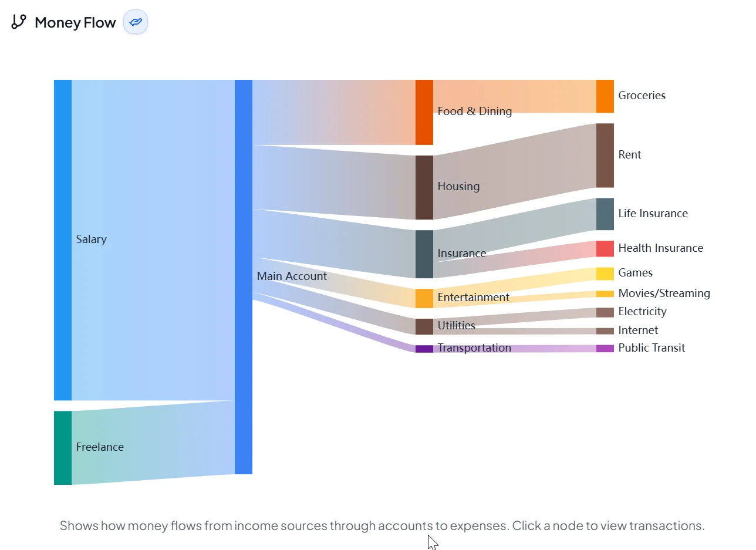Viewport: 756px width, 550px height.
Task: Select the Public Transit node
Action: click(605, 347)
